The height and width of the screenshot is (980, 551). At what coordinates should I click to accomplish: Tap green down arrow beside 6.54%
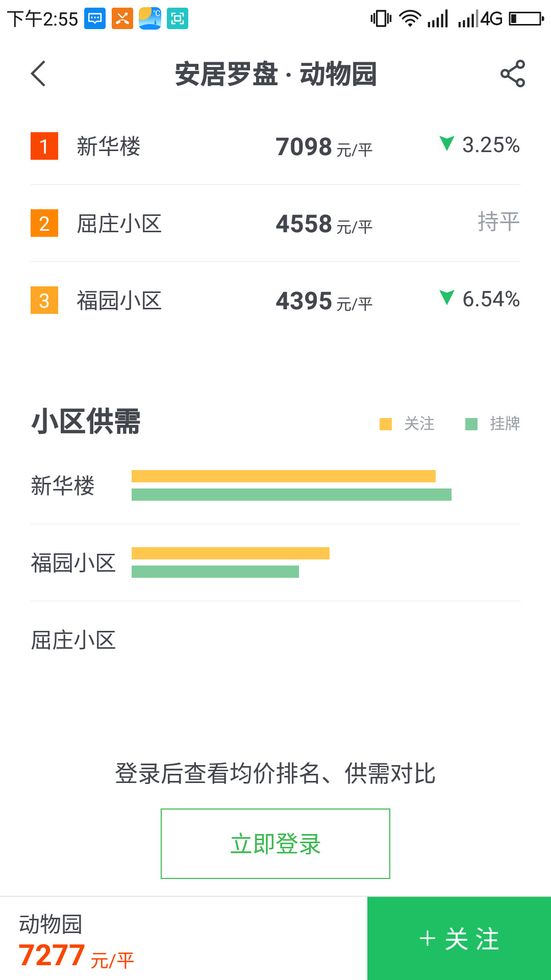tap(447, 297)
